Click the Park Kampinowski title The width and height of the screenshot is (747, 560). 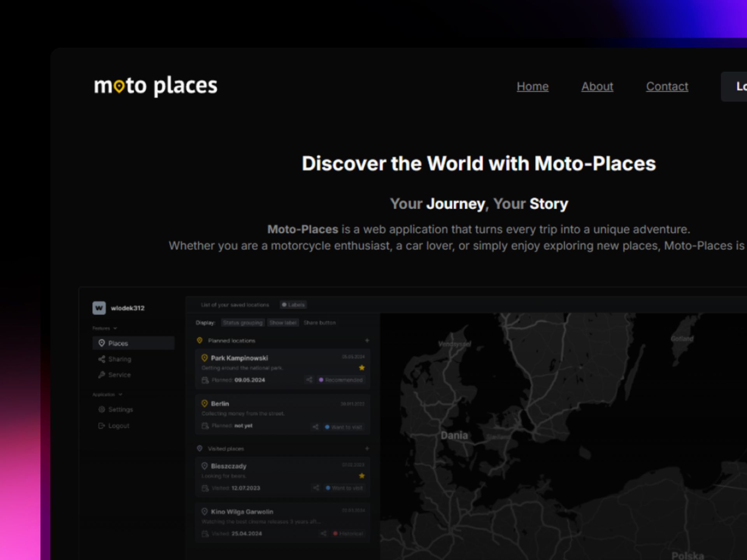tap(239, 358)
